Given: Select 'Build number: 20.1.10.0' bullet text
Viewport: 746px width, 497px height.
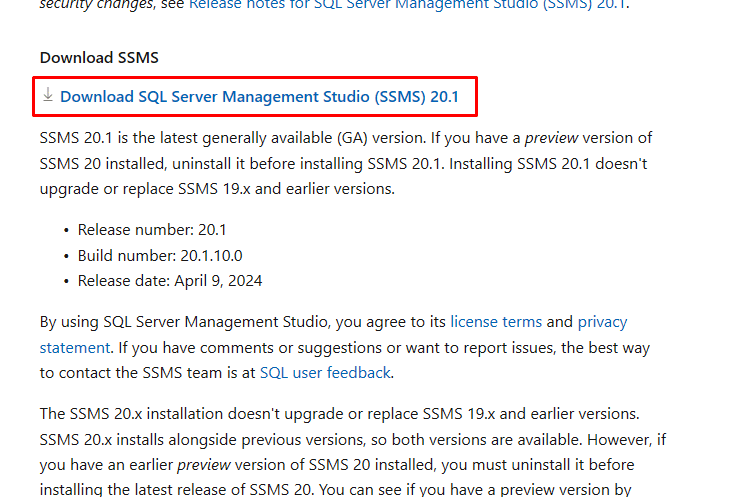Looking at the screenshot, I should click(160, 255).
